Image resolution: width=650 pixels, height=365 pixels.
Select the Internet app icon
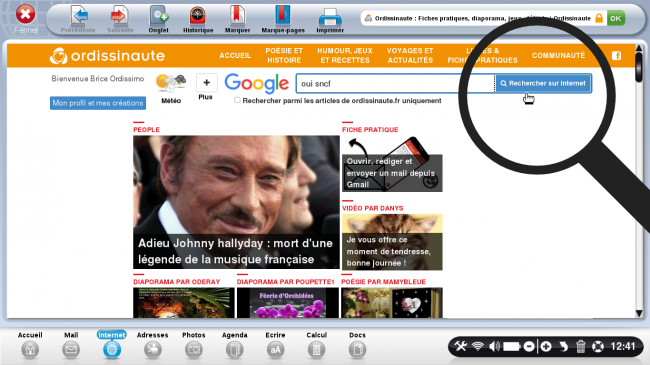pyautogui.click(x=112, y=350)
